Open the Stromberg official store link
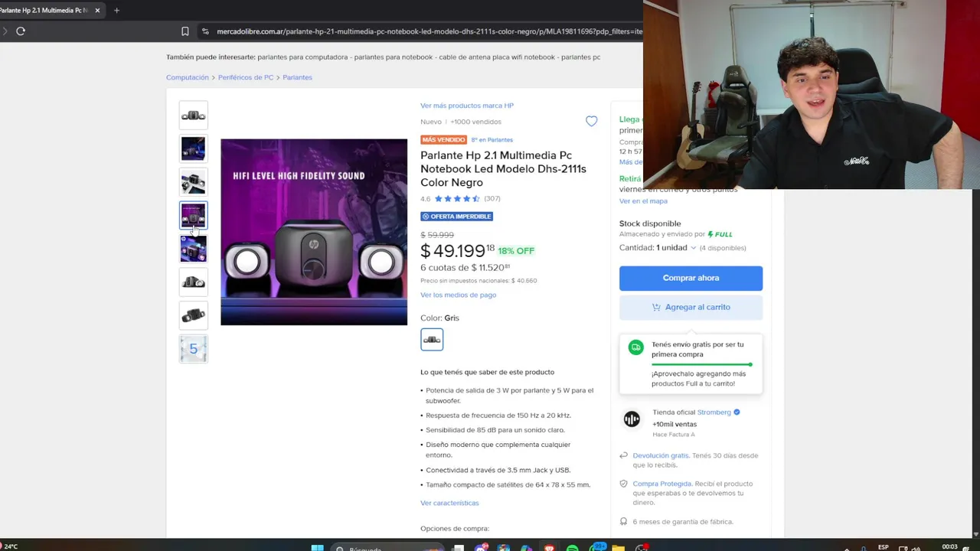 (x=714, y=412)
